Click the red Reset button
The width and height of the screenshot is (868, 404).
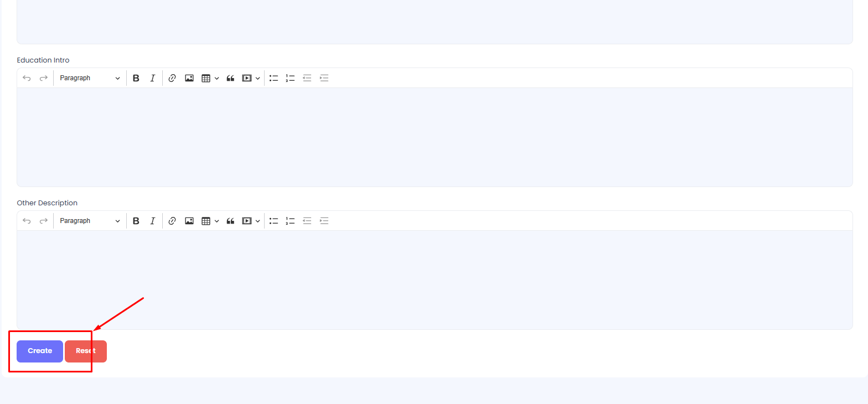[x=86, y=351]
